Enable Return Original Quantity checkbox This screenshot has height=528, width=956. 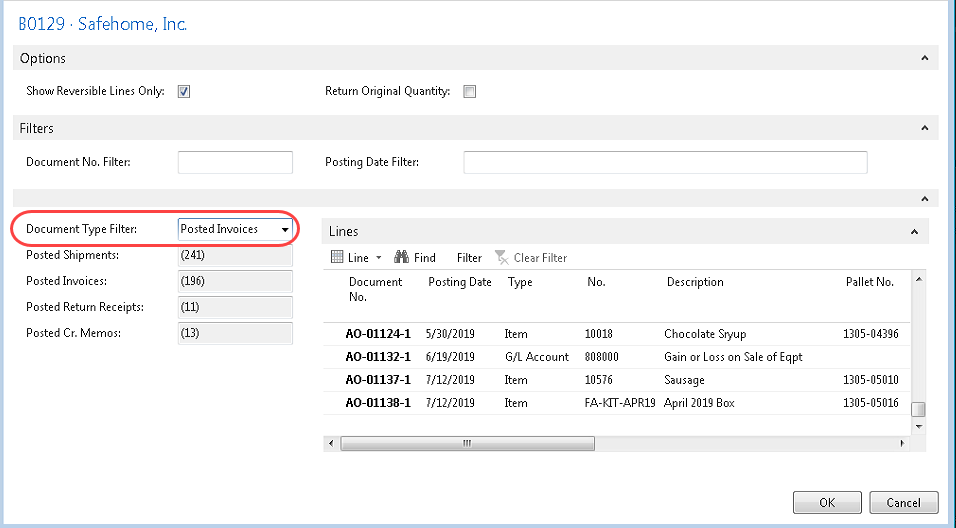[x=469, y=92]
